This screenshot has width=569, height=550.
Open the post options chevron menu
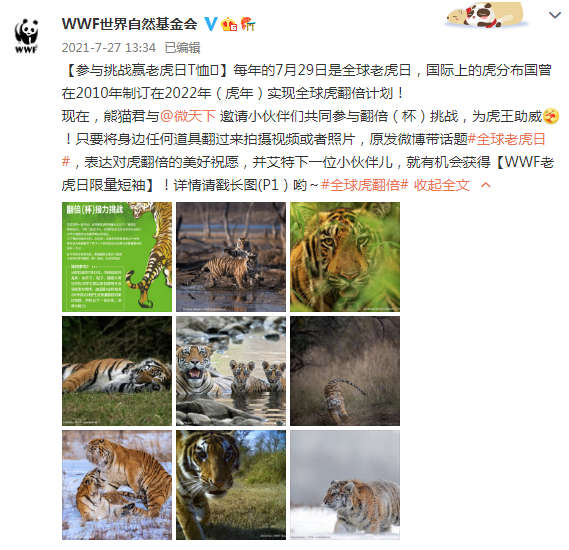click(x=554, y=15)
